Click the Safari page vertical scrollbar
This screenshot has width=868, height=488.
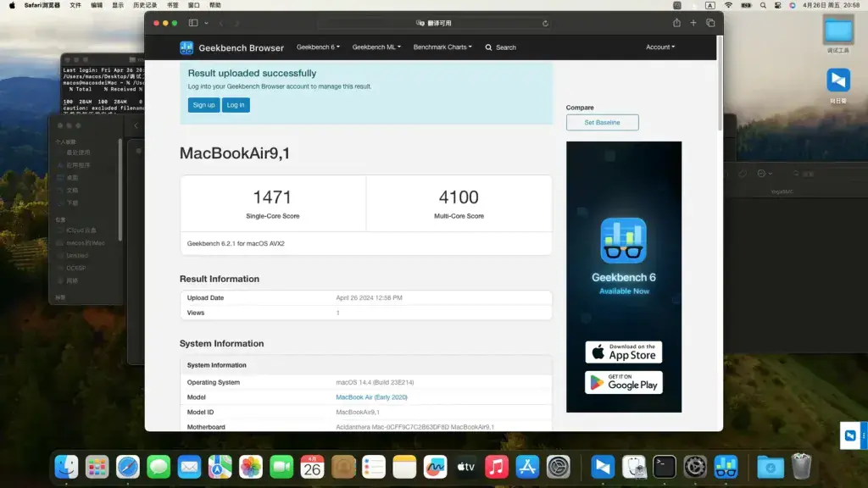(720, 83)
